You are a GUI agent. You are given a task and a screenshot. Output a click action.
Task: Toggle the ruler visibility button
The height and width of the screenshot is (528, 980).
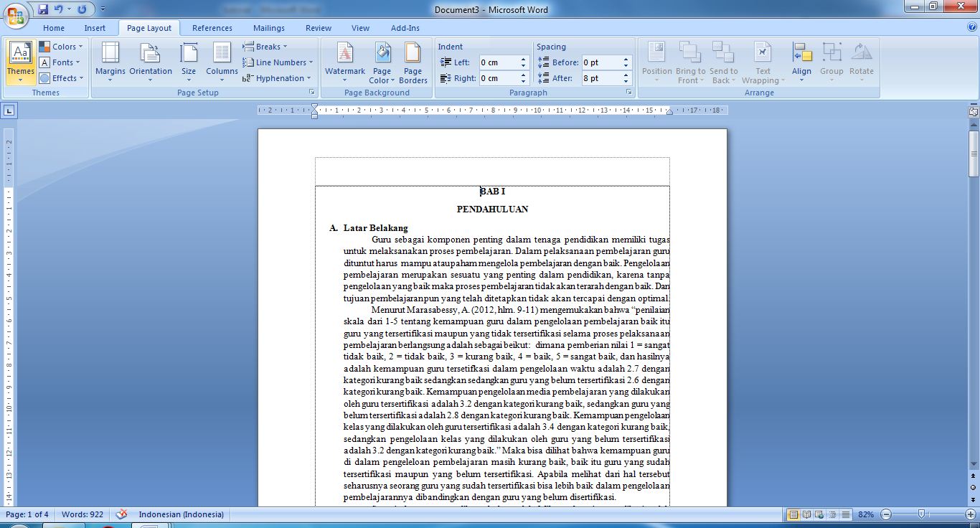click(974, 111)
